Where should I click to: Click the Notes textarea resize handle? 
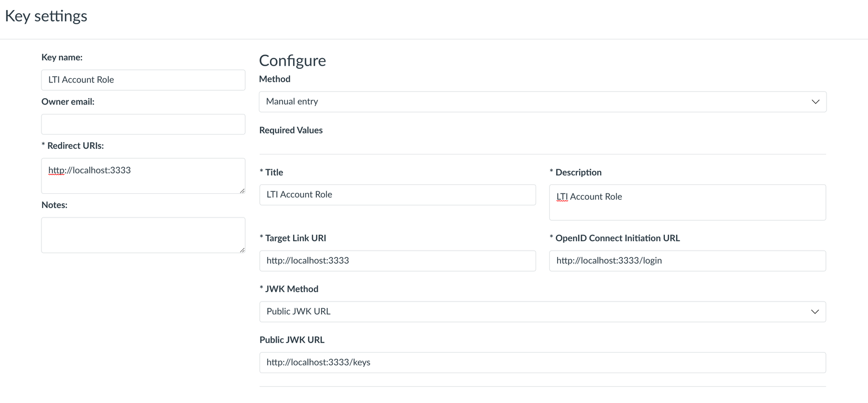[242, 250]
